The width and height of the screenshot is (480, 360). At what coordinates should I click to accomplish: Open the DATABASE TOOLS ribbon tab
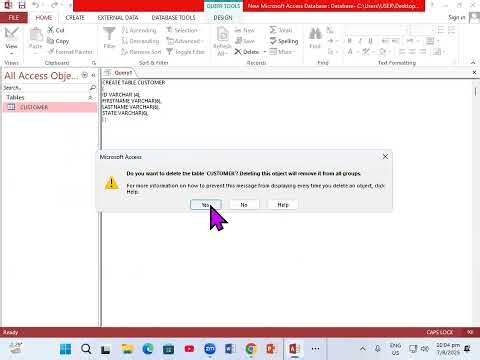[173, 18]
